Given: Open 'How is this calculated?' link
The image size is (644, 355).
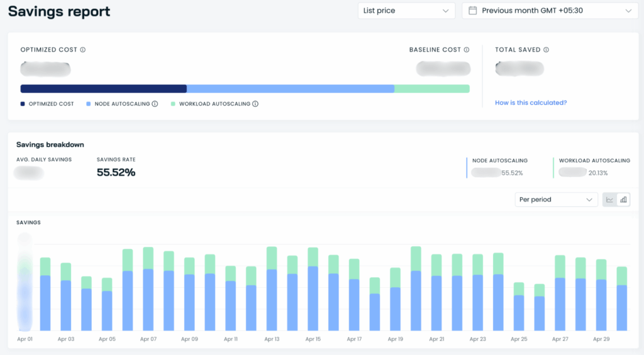Looking at the screenshot, I should (x=531, y=102).
